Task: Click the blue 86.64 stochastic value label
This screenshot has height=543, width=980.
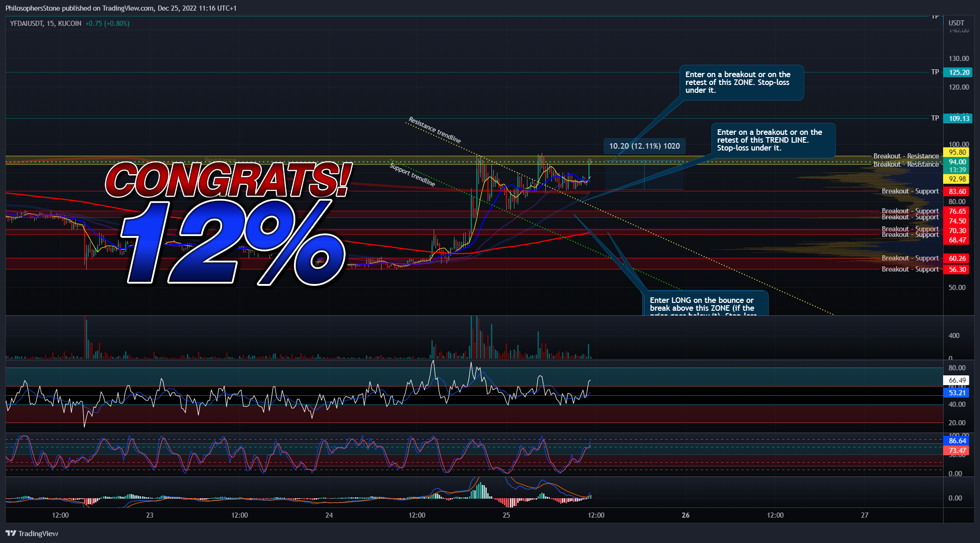Action: 956,441
